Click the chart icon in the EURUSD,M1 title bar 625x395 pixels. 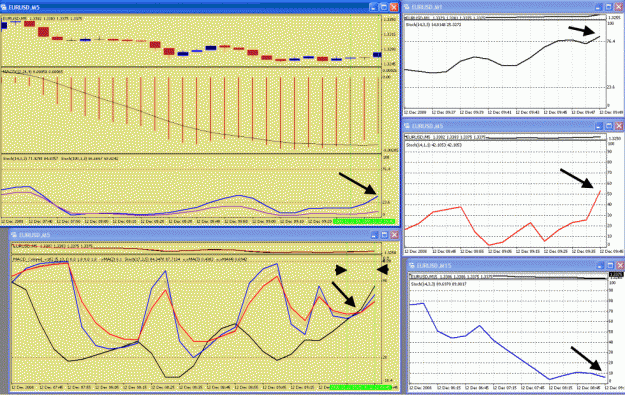(x=406, y=7)
